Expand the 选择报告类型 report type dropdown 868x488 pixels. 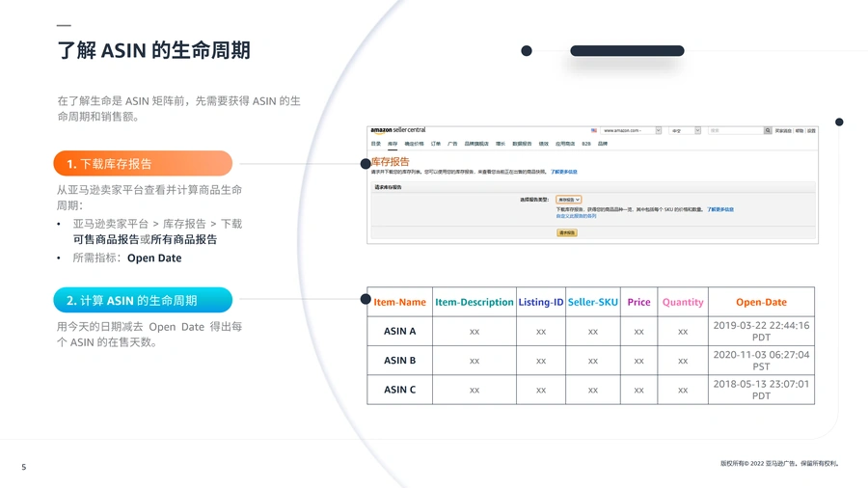coord(568,200)
